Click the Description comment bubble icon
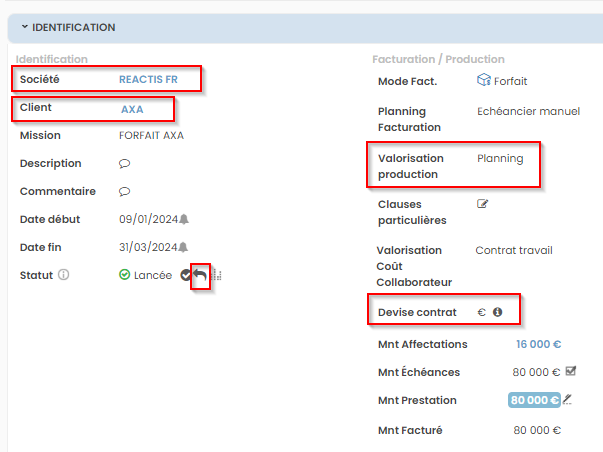The width and height of the screenshot is (603, 452). pos(125,163)
